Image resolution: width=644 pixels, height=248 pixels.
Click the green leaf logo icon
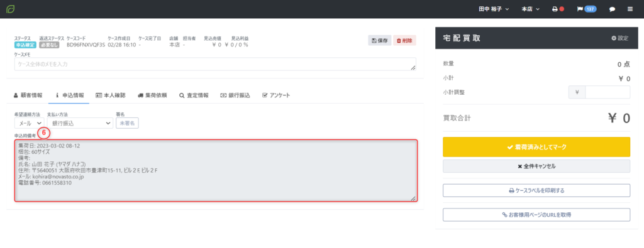pyautogui.click(x=10, y=9)
